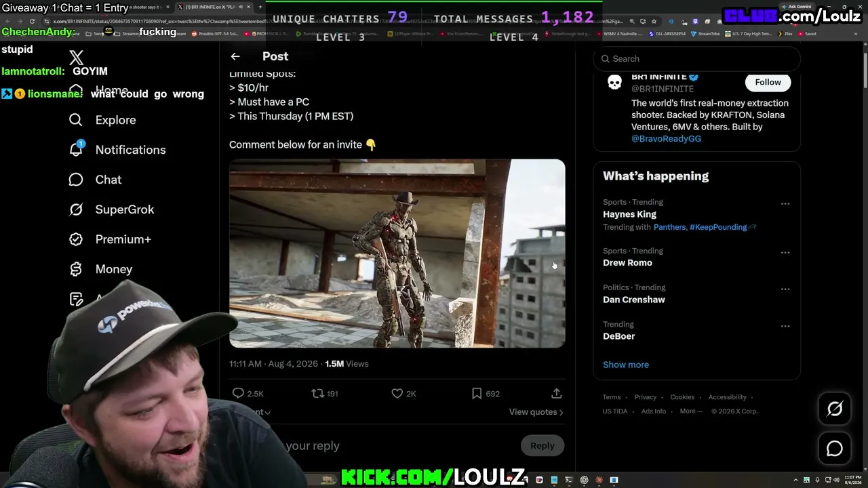
Task: Click the reply icon showing 2.5K
Action: tap(238, 393)
